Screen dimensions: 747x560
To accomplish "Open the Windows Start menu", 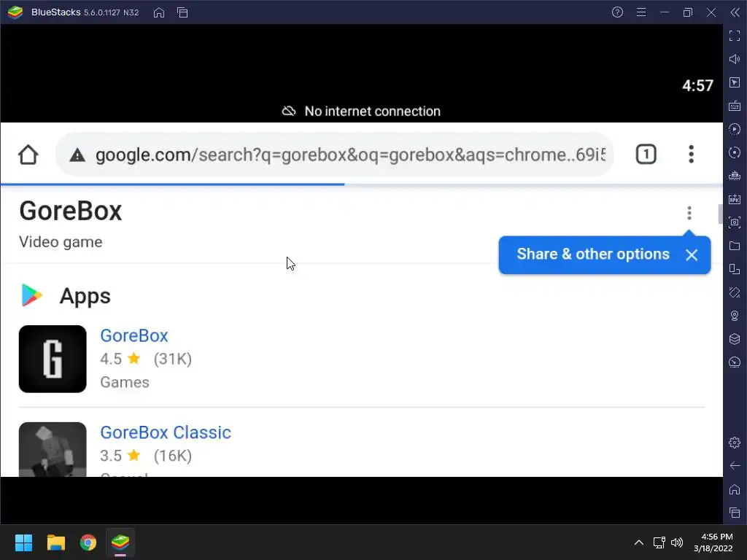I will pos(23,542).
